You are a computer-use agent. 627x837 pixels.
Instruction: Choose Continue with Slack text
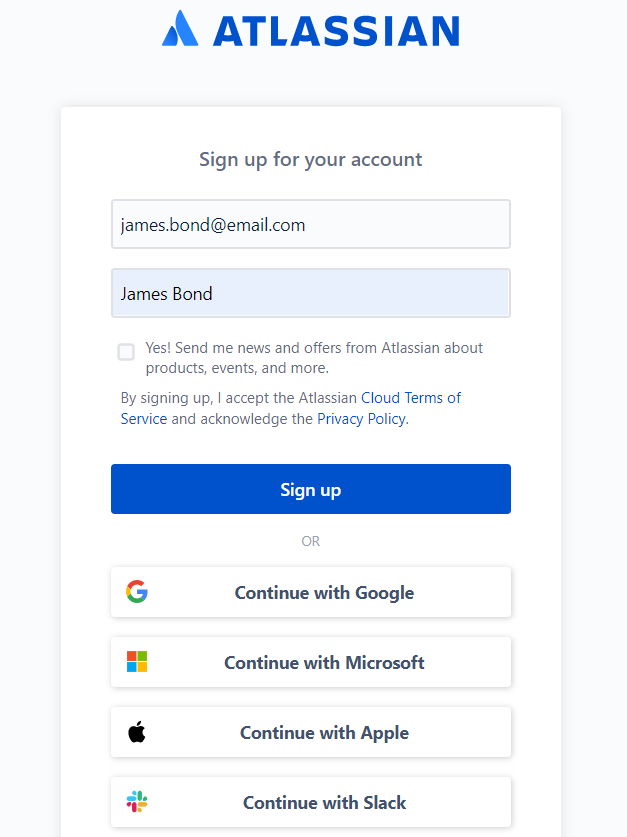click(324, 803)
